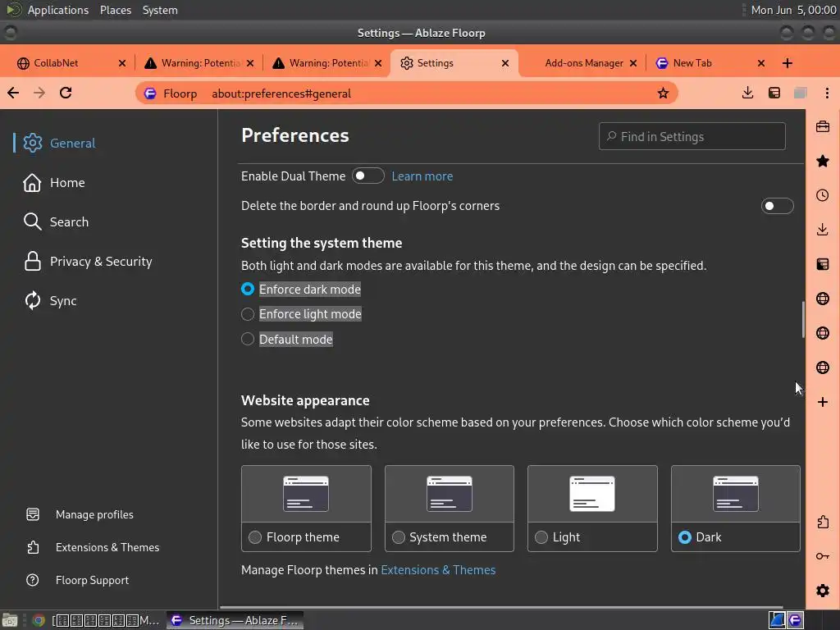Reload the current page
The width and height of the screenshot is (840, 630).
pos(66,93)
